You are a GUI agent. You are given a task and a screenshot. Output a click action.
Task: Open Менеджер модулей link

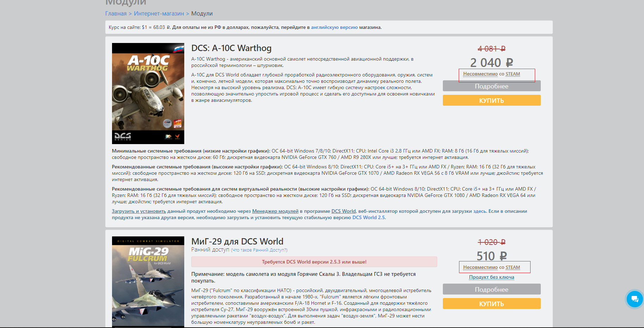(x=275, y=211)
